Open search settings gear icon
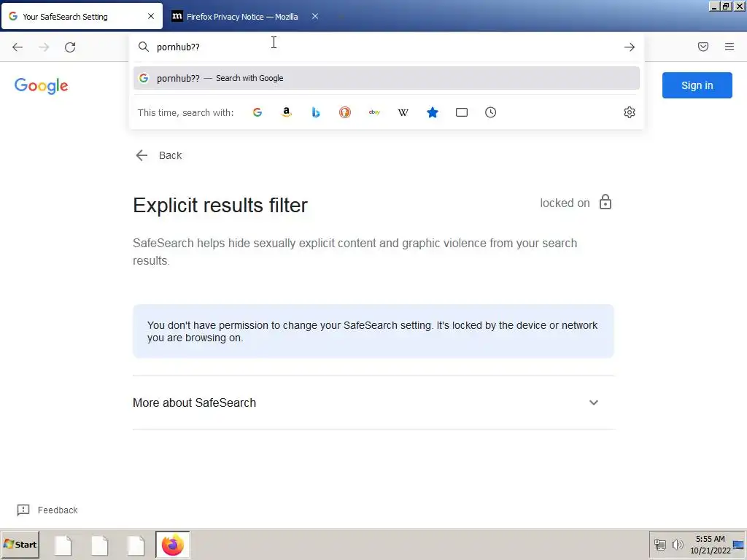 pyautogui.click(x=630, y=112)
